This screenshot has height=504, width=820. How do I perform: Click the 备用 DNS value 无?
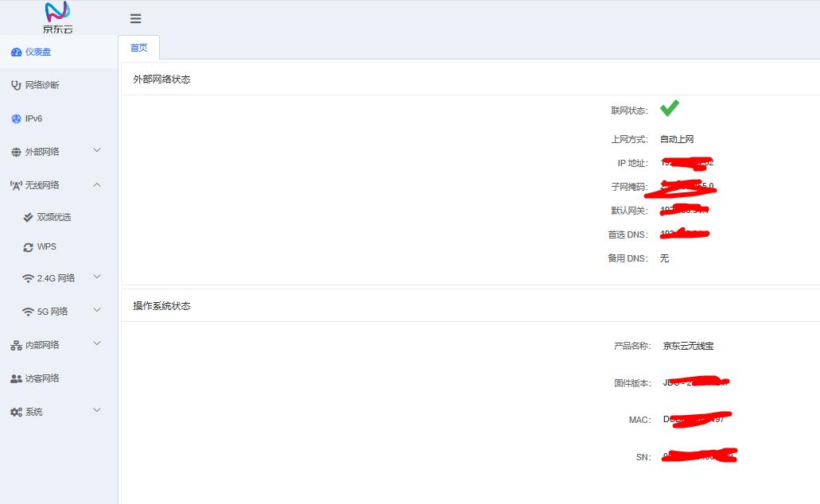tap(664, 258)
